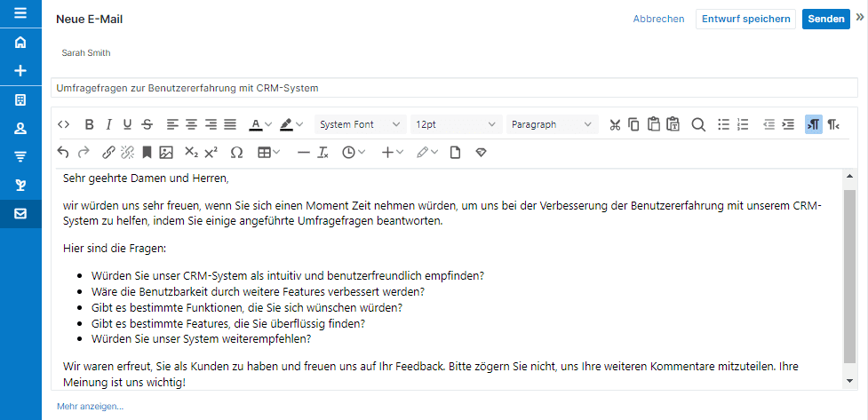Click the Mehr anzeigen... link
This screenshot has height=420, width=868.
[x=91, y=407]
